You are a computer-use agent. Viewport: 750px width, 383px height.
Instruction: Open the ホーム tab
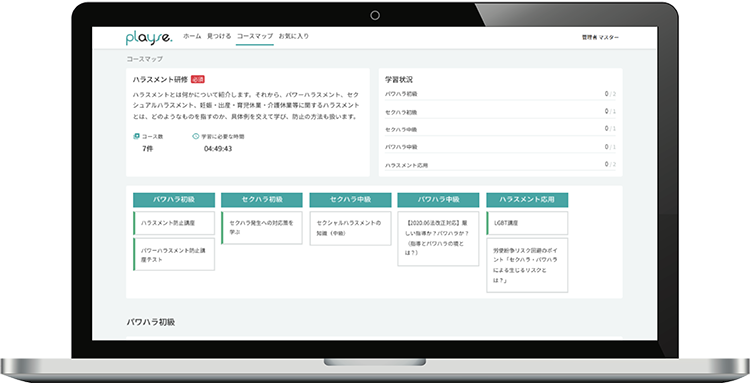point(192,36)
